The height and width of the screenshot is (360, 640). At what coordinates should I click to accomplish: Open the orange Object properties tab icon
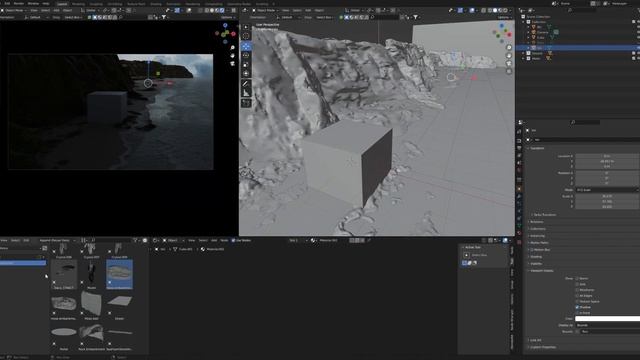coord(519,189)
